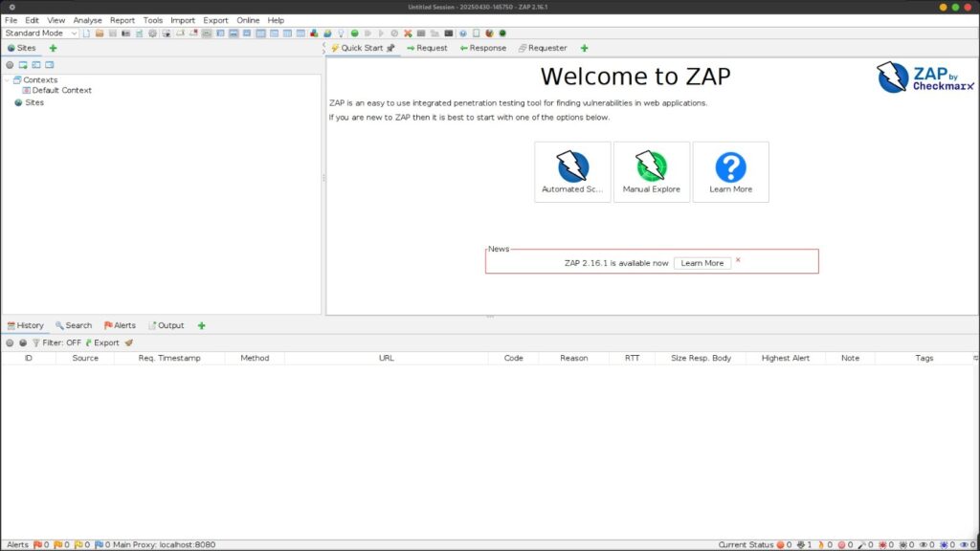The height and width of the screenshot is (551, 980).
Task: Click the red high alerts flag in footer
Action: (37, 544)
